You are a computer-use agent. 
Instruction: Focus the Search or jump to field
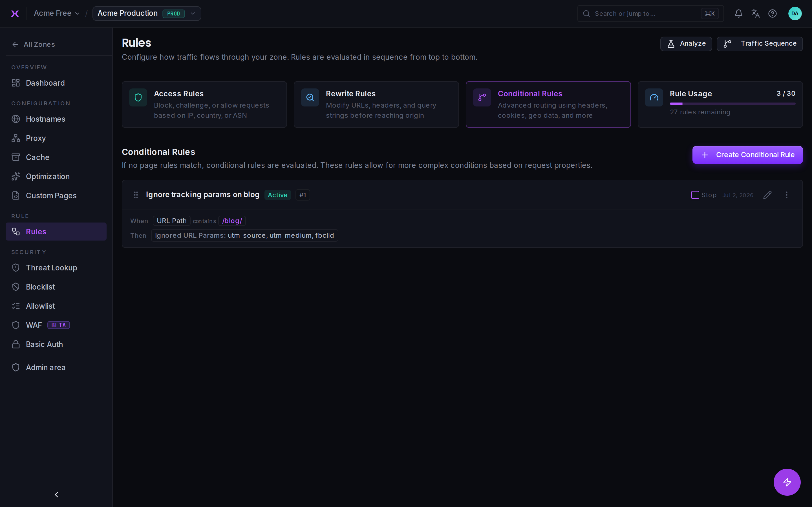click(x=650, y=14)
